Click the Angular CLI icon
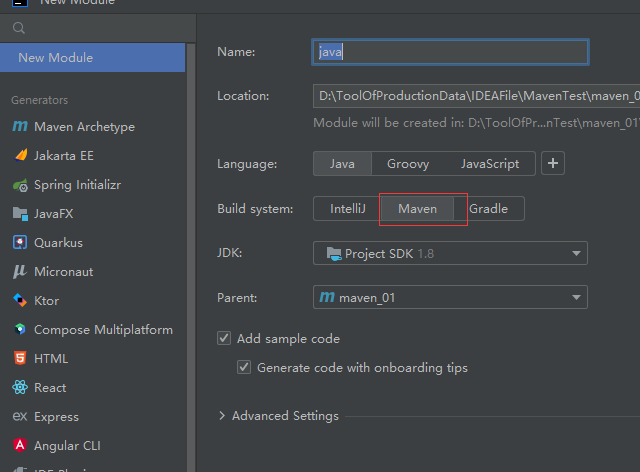The image size is (640, 472). coord(20,445)
